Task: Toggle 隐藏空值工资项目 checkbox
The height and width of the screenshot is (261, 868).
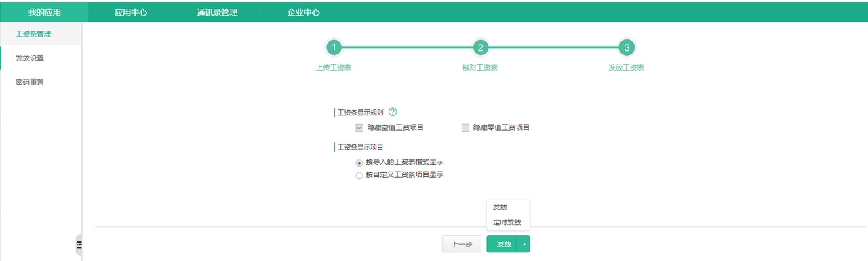Action: (x=360, y=127)
